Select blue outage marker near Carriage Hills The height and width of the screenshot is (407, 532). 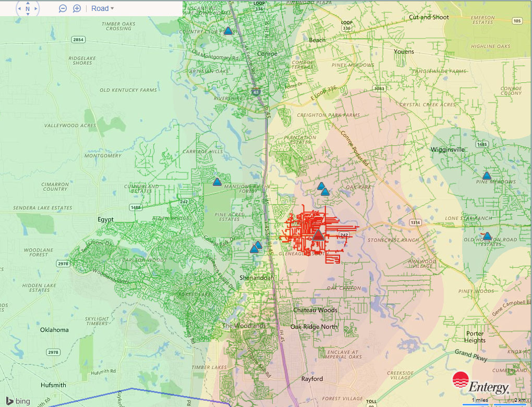click(217, 182)
